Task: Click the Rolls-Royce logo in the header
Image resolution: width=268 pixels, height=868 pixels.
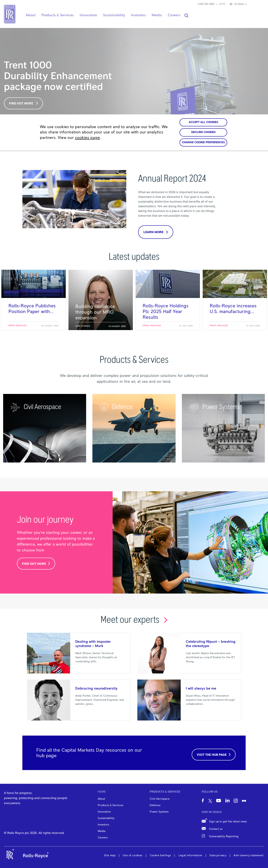Action: [10, 14]
